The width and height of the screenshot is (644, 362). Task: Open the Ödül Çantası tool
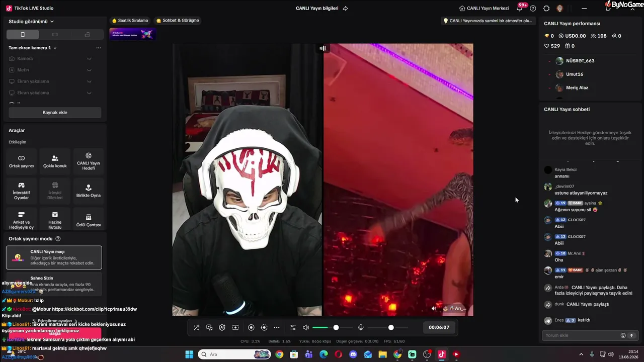point(89,220)
